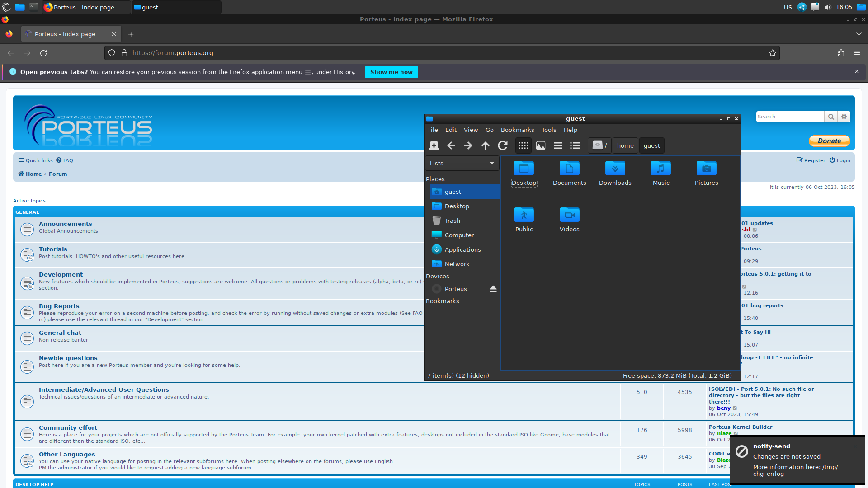Click the guest path button

pos(651,145)
